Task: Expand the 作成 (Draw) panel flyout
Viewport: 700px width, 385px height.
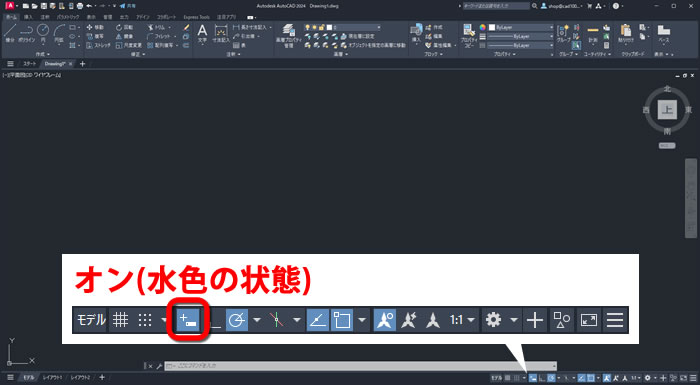Action: point(43,54)
